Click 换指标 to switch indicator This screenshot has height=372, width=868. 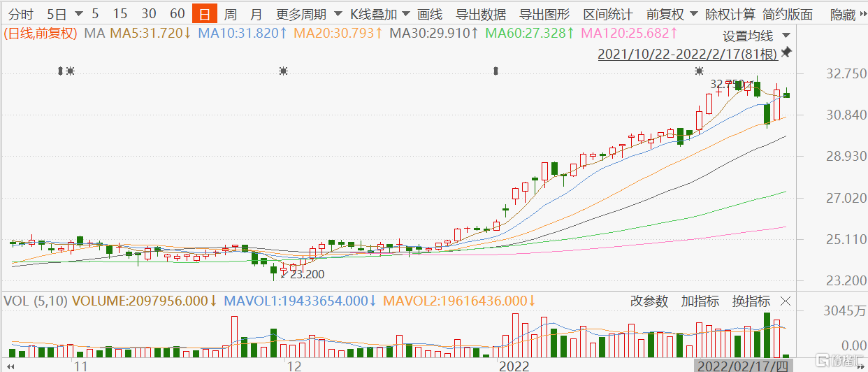tap(751, 301)
